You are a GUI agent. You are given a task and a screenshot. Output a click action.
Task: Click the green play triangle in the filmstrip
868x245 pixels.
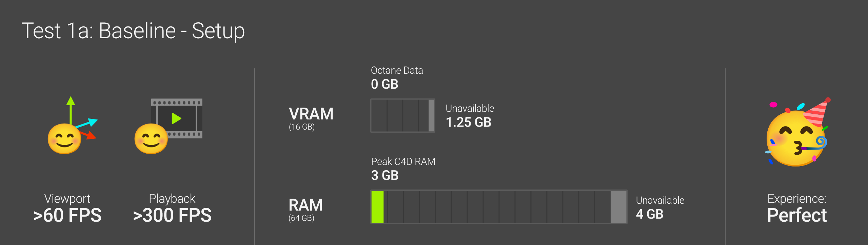click(x=176, y=118)
